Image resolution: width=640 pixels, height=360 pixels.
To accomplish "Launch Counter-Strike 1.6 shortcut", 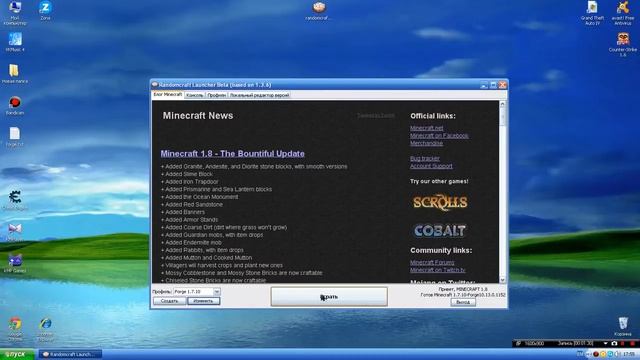I will tap(623, 44).
